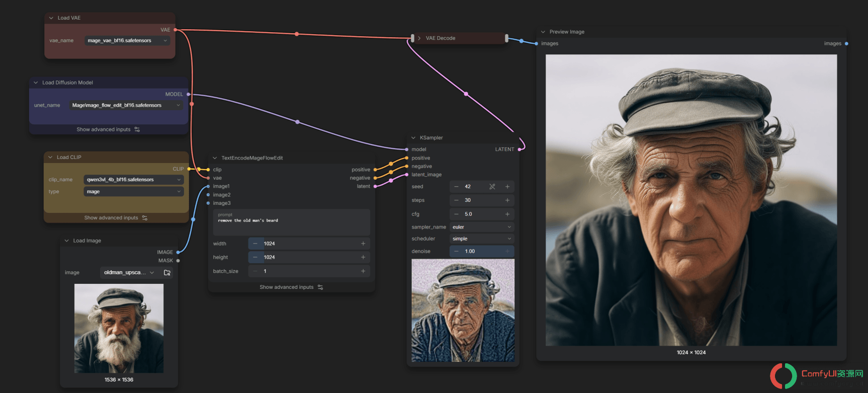
Task: Click the prompt text field
Action: [292, 222]
